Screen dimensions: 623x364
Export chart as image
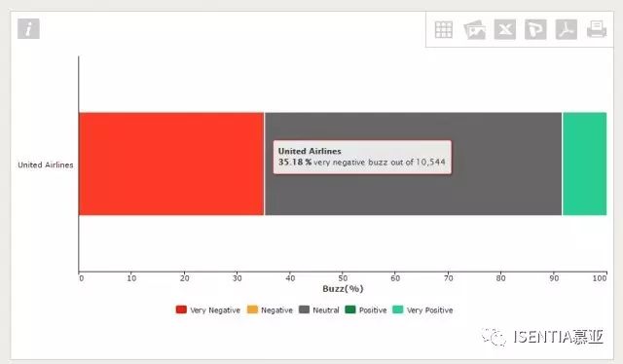pos(474,30)
